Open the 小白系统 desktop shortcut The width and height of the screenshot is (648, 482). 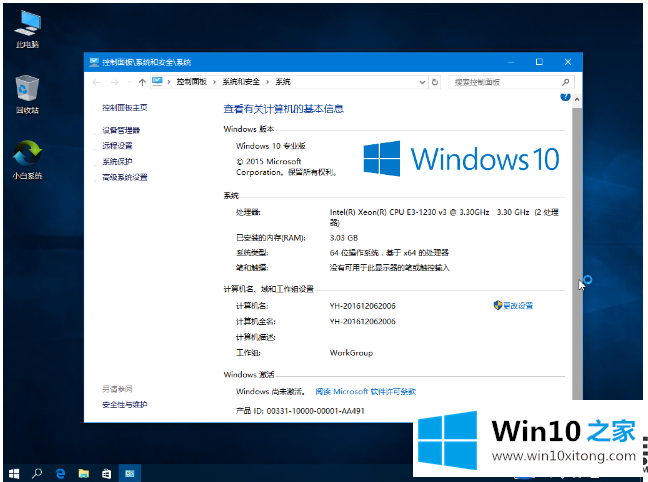[x=27, y=154]
